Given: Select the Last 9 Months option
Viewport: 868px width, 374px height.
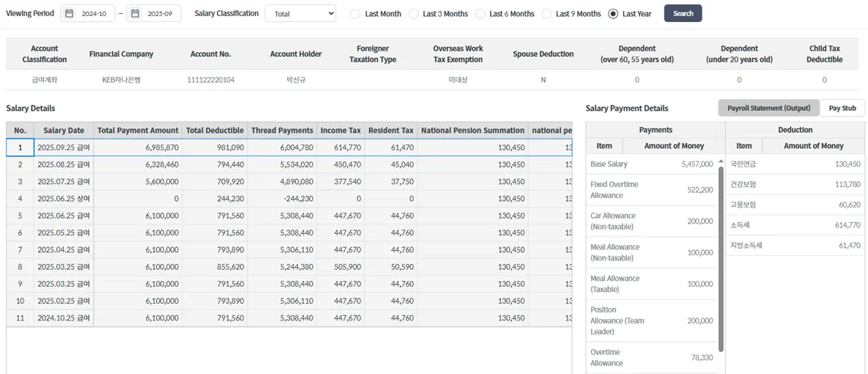Looking at the screenshot, I should (546, 14).
